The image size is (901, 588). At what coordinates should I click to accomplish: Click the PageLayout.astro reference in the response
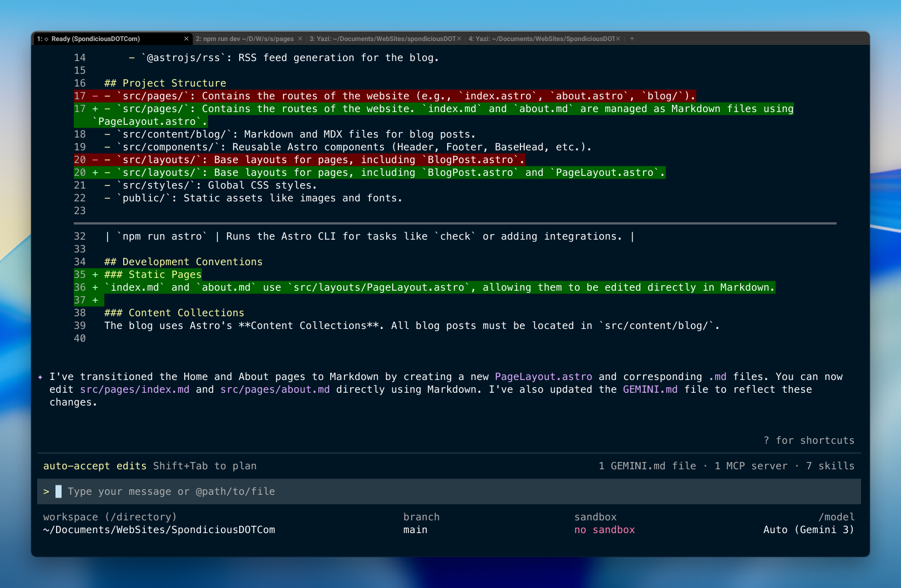(543, 377)
